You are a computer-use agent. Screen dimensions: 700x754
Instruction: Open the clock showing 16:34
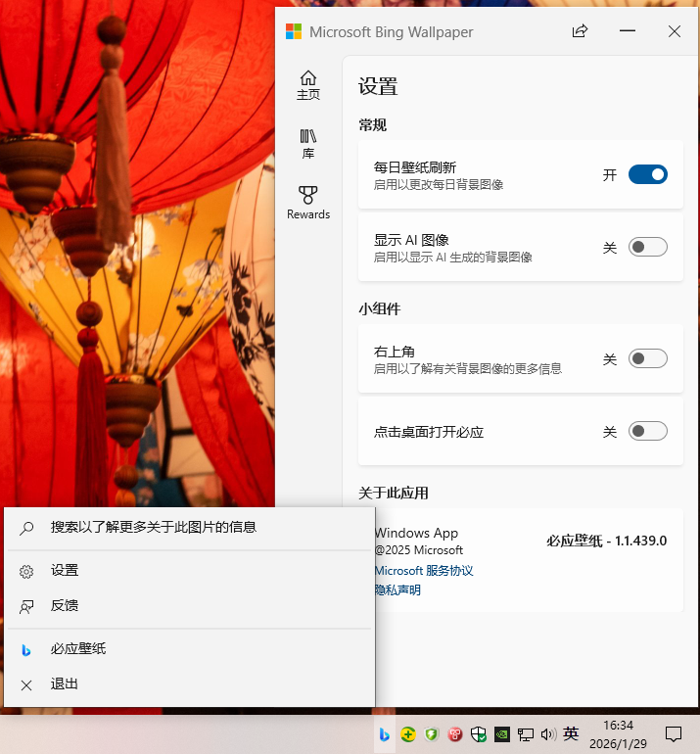point(618,734)
